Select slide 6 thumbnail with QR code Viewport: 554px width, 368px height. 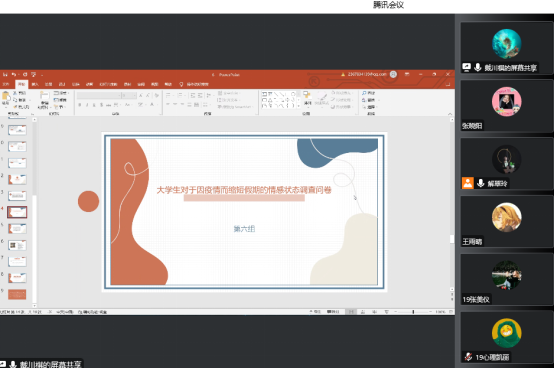pyautogui.click(x=17, y=245)
